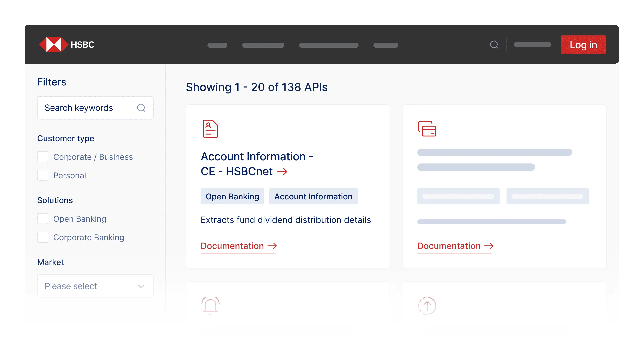Click the Market dropdown chevron arrow

(141, 286)
